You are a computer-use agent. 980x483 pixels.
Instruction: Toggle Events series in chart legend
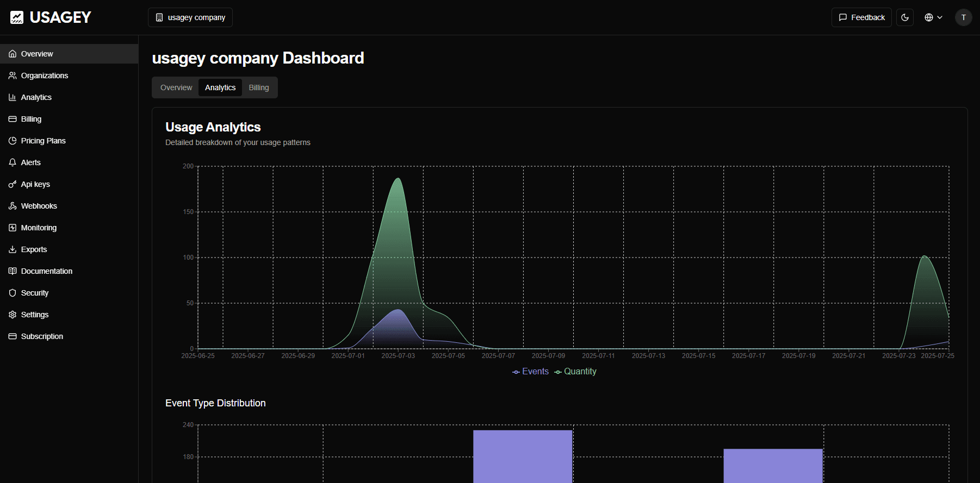(530, 372)
